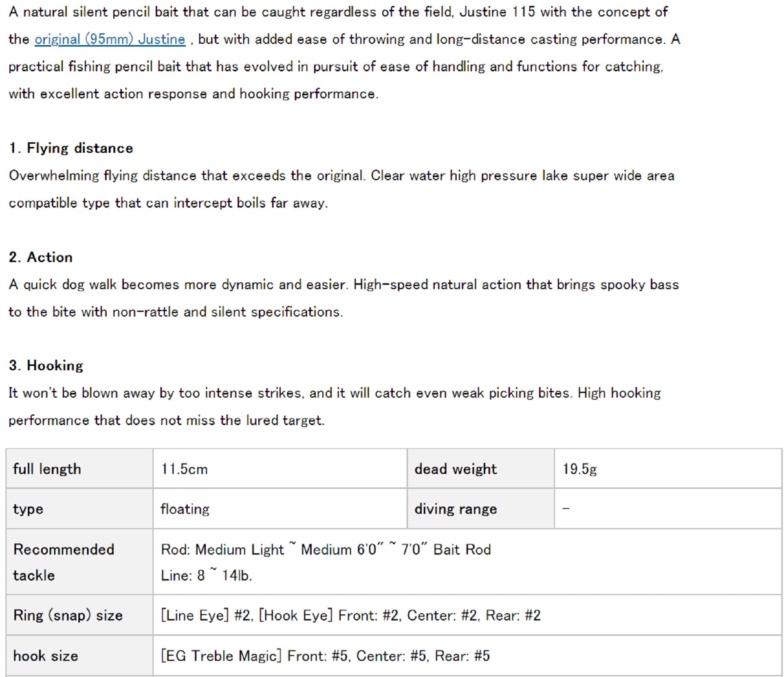Click the dash value beside diving range
The width and height of the screenshot is (784, 677).
(566, 509)
